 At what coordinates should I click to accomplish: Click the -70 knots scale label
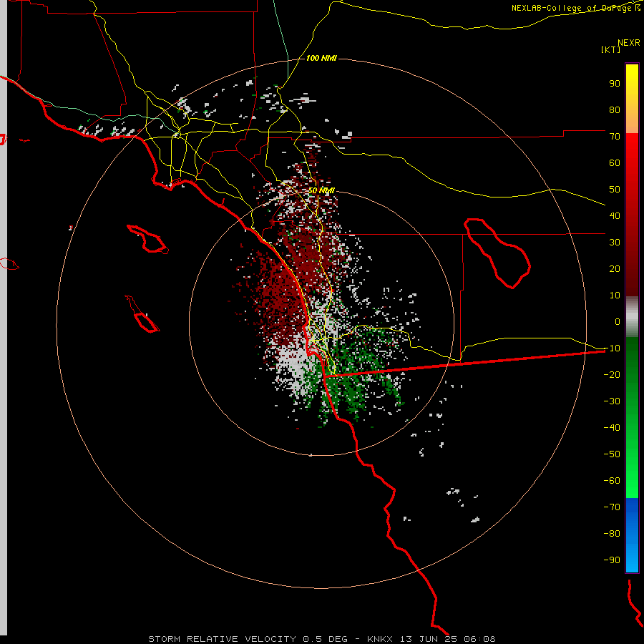pos(612,507)
